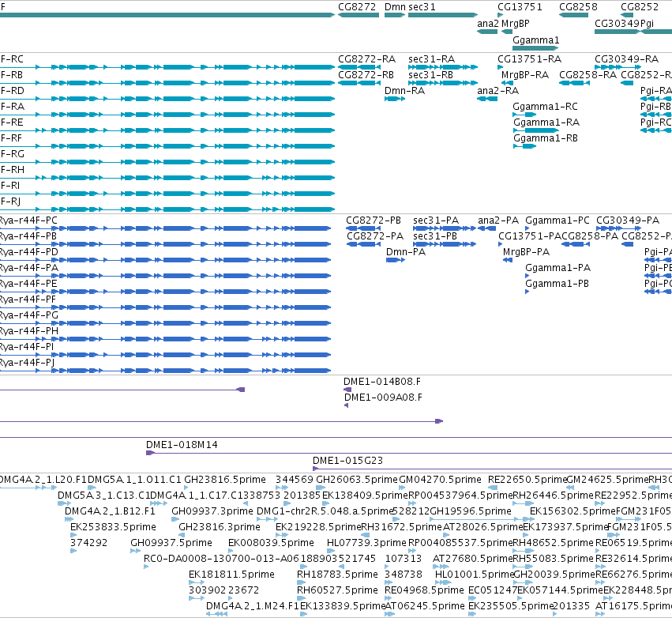Click the sec31-PA CDS label
The height and width of the screenshot is (618, 672).
tap(436, 220)
